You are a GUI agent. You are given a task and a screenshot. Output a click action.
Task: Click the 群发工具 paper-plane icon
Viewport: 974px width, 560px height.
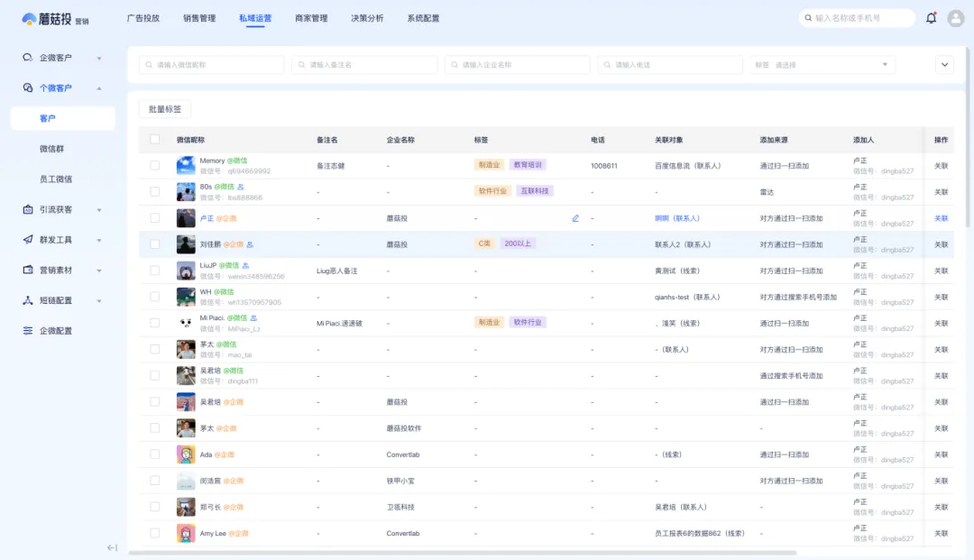coord(27,239)
